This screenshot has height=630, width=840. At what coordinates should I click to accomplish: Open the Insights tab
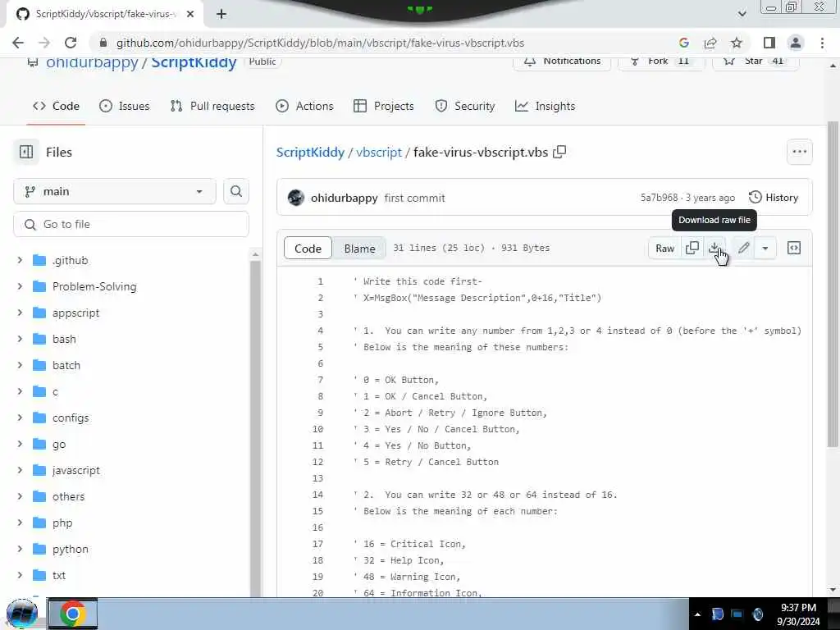pyautogui.click(x=545, y=106)
